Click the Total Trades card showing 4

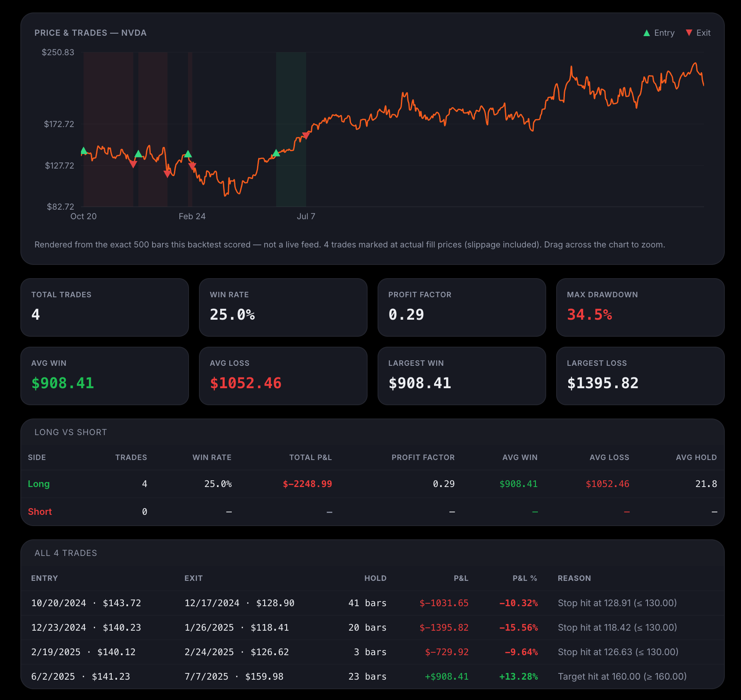click(x=105, y=307)
